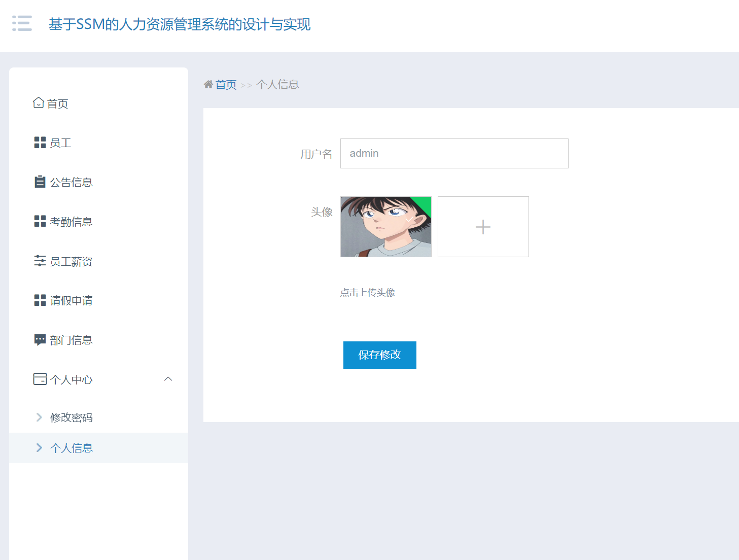Screen dimensions: 739x560
Task: Click the avatar upload plus box
Action: [482, 227]
